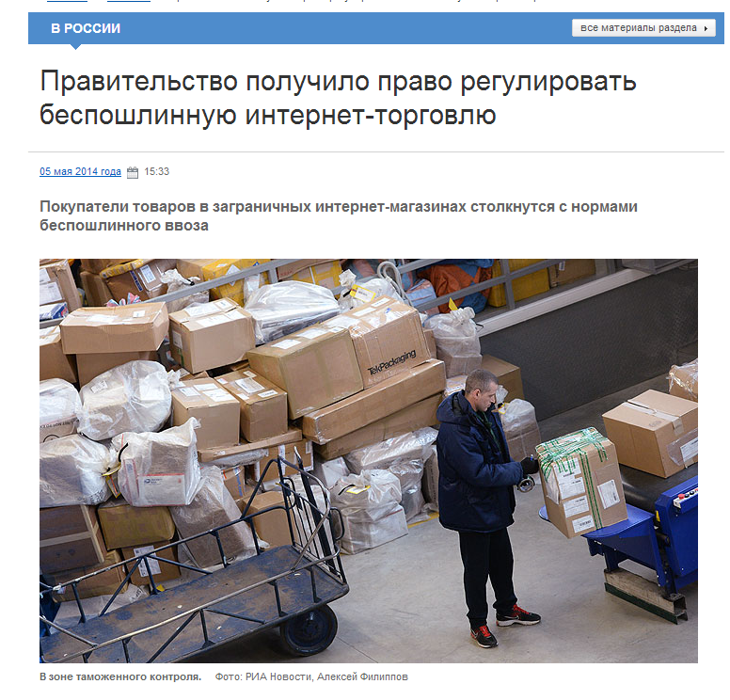Click the cardboard box on the conveyor belt
730x700 pixels.
(x=651, y=432)
